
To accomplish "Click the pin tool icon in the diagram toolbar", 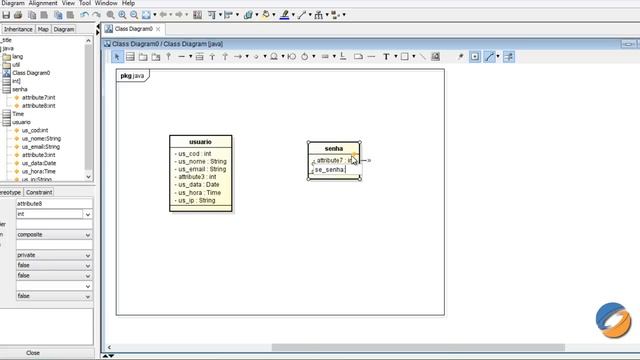I will (x=460, y=57).
